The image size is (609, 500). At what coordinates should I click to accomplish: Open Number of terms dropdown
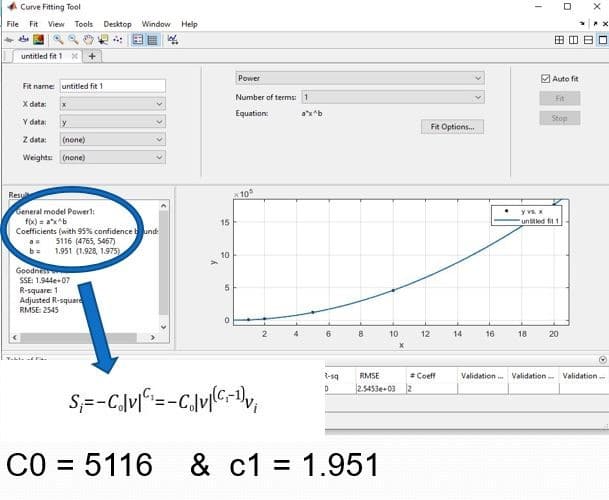392,97
